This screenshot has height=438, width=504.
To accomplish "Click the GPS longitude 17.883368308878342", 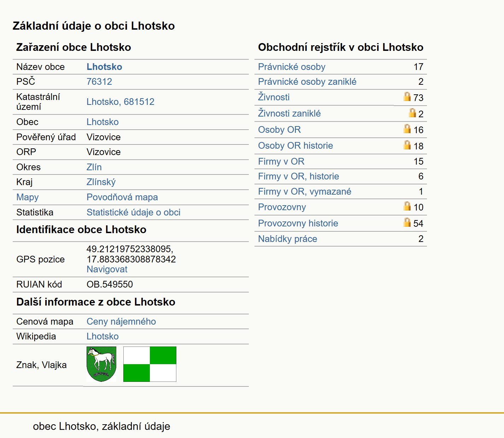I will (131, 259).
